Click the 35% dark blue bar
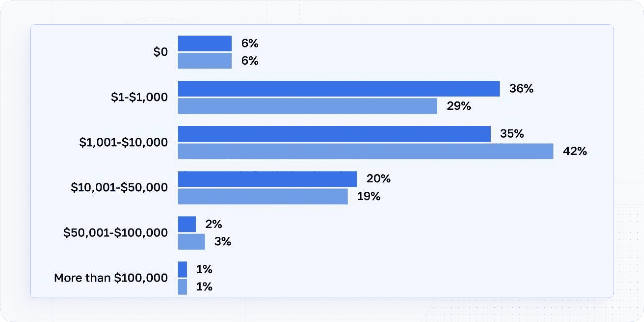This screenshot has width=644, height=322. pyautogui.click(x=334, y=134)
